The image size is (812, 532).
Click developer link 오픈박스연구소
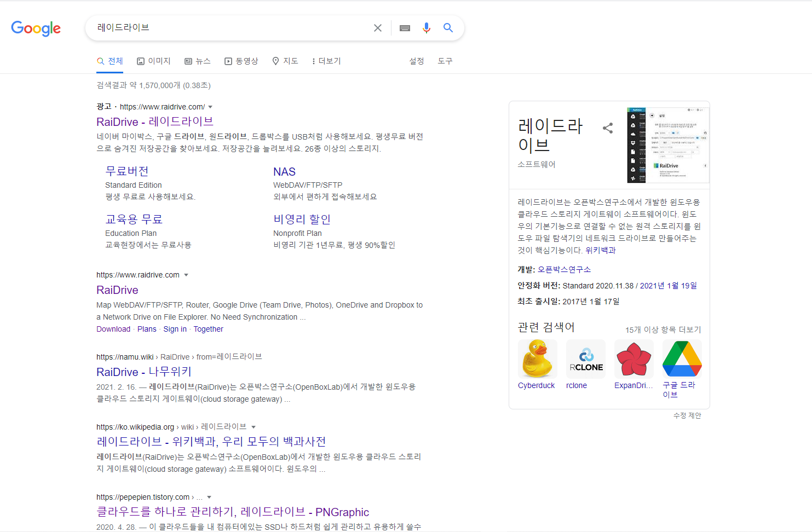[x=564, y=269]
